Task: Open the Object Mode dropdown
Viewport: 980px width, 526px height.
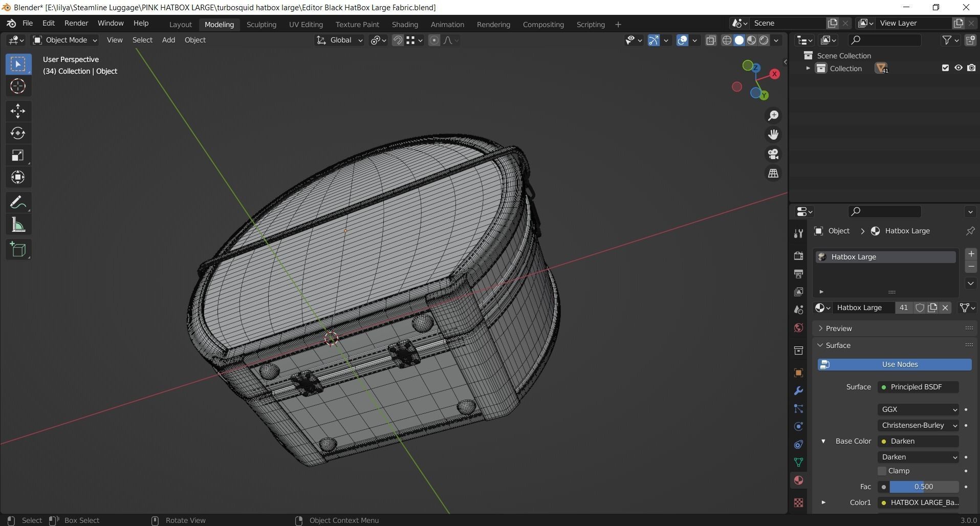Action: pos(64,40)
